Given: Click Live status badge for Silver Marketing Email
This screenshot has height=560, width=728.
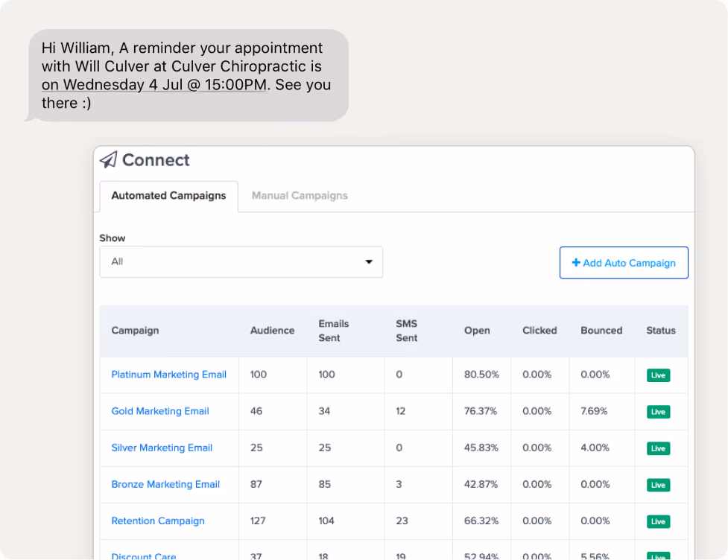Looking at the screenshot, I should [659, 448].
